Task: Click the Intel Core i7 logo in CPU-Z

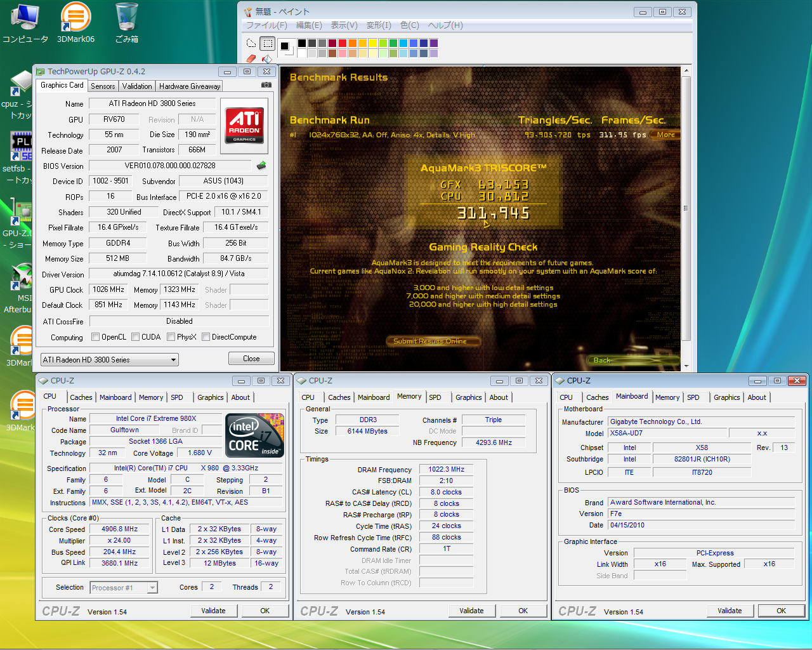Action: [x=256, y=435]
